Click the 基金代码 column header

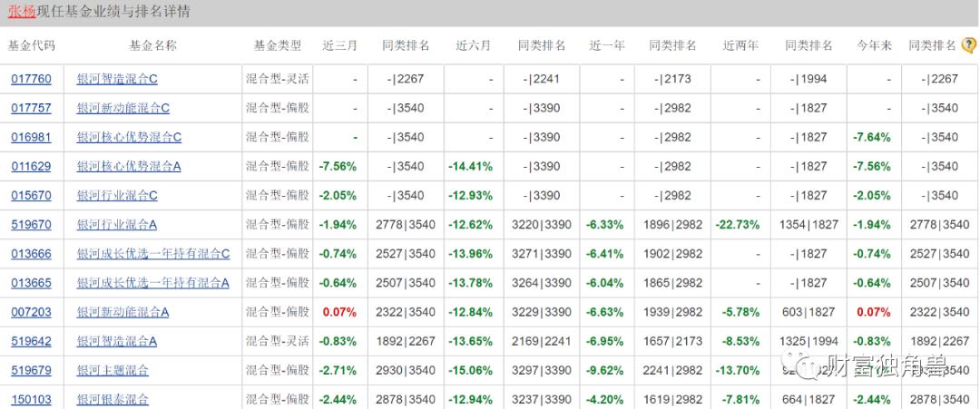tap(31, 45)
